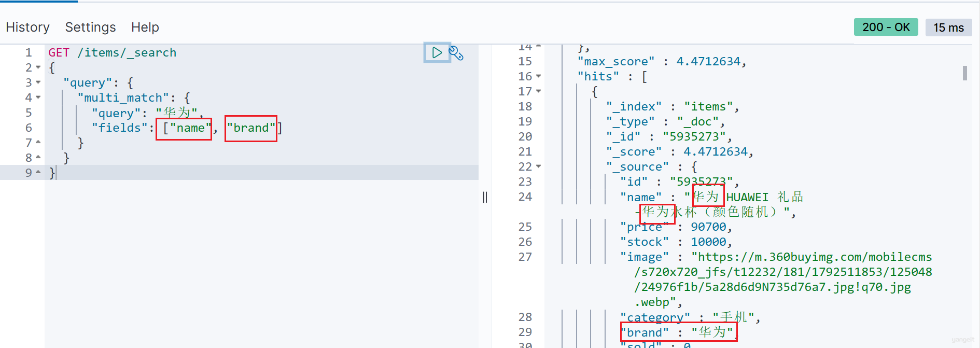Click the "brand" : "华为" response line

click(x=679, y=332)
